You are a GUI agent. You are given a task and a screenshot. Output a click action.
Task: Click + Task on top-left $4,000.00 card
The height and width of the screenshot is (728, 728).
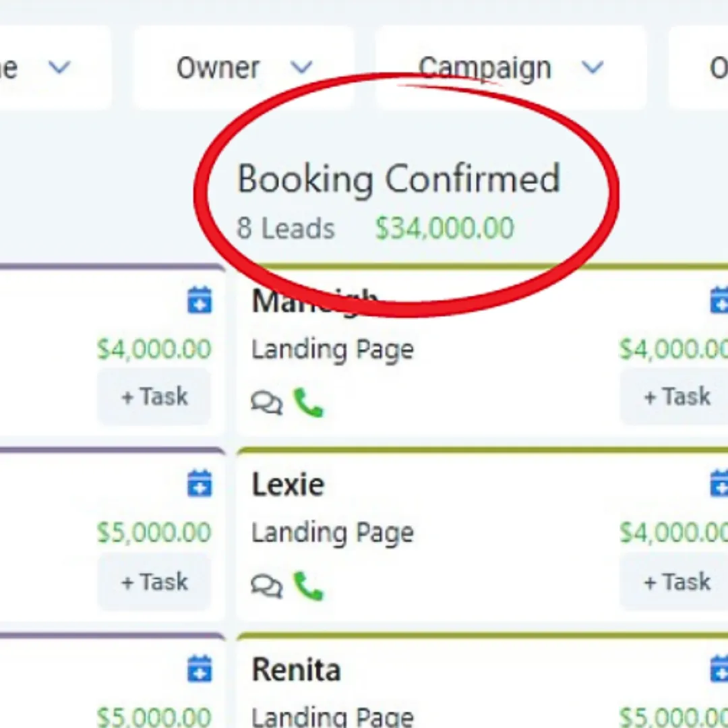coord(154,396)
